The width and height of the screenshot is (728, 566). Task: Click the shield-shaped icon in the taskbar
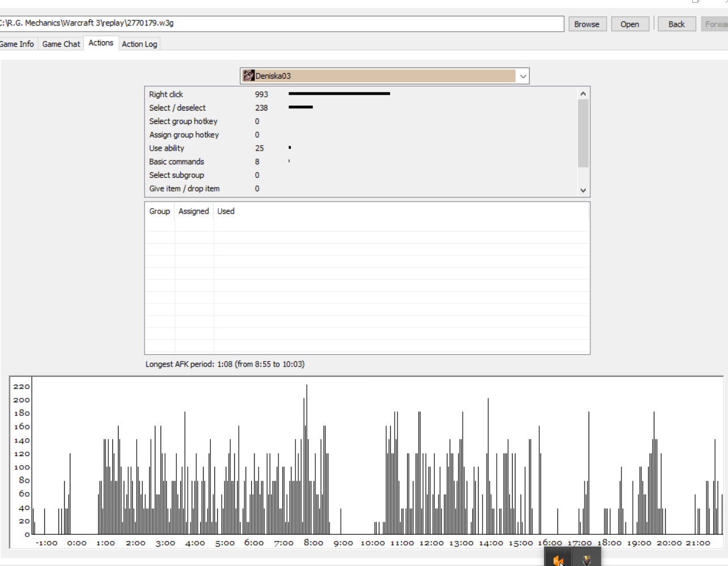pos(587,560)
